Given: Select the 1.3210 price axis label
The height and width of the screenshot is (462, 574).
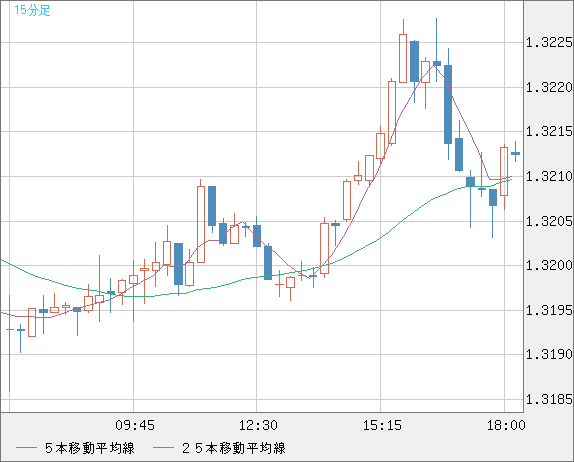Looking at the screenshot, I should click(x=549, y=176).
